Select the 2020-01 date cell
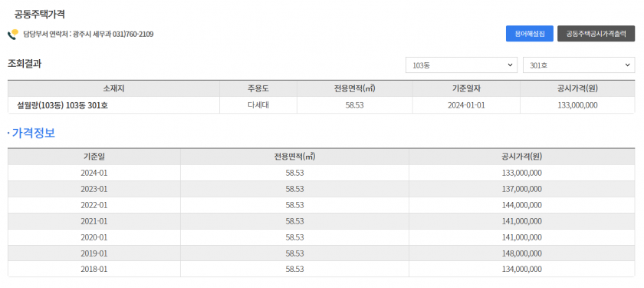Image resolution: width=644 pixels, height=288 pixels. (x=94, y=237)
